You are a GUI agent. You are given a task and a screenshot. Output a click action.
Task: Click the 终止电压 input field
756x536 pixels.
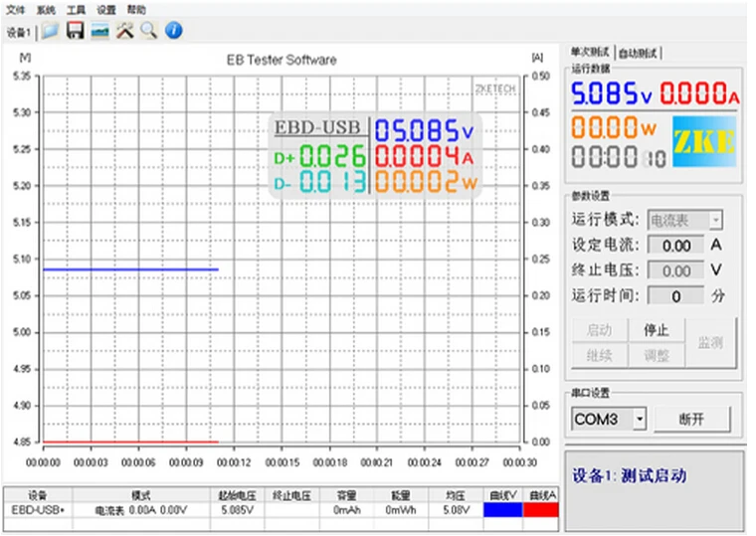click(x=676, y=270)
